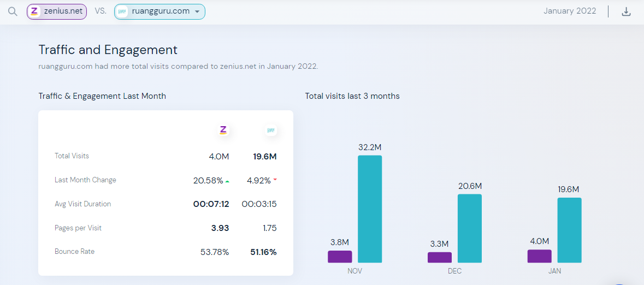Click the 'Total Visits' row label
Image resolution: width=644 pixels, height=285 pixels.
coord(72,156)
